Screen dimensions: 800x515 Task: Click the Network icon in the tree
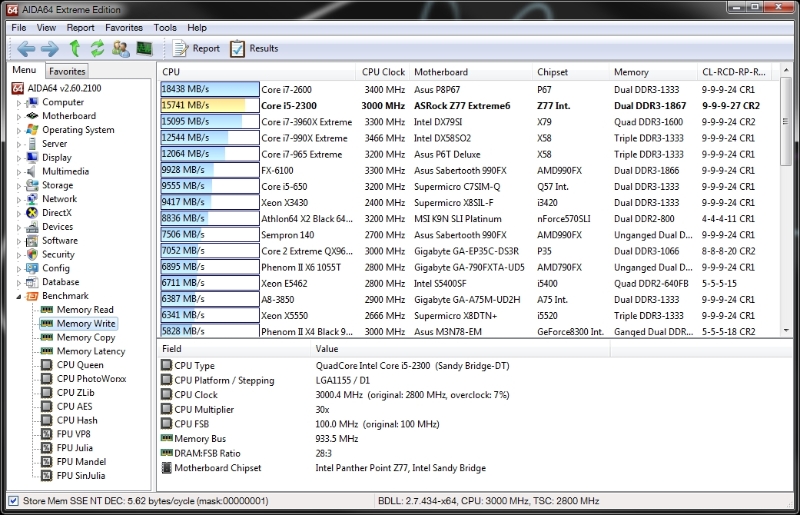pos(32,199)
